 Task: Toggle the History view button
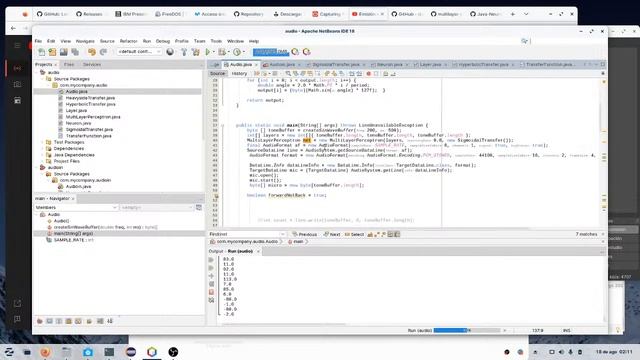[239, 73]
